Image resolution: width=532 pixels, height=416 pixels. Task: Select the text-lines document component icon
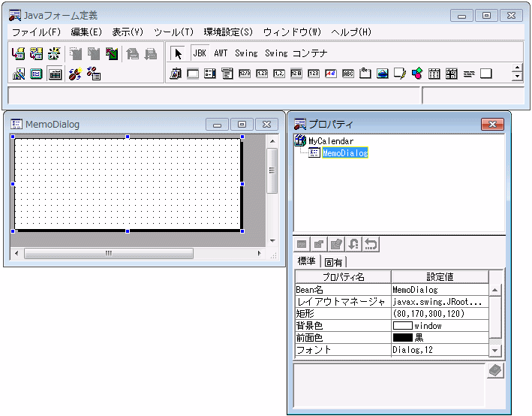tap(227, 74)
